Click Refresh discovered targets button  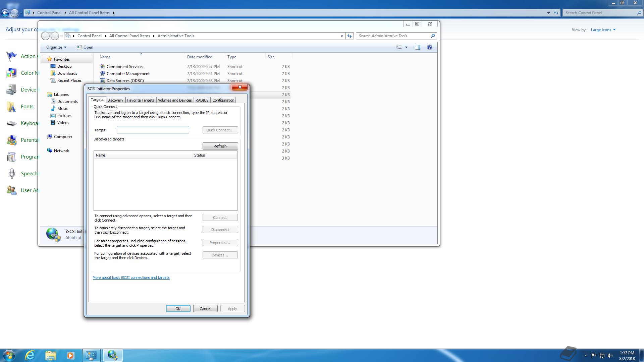click(220, 146)
